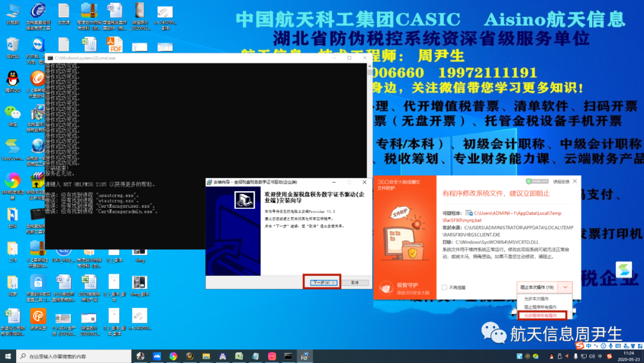Image resolution: width=644 pixels, height=363 pixels.
Task: Launch the orange FP 诺诺发票 icon
Action: point(38,319)
